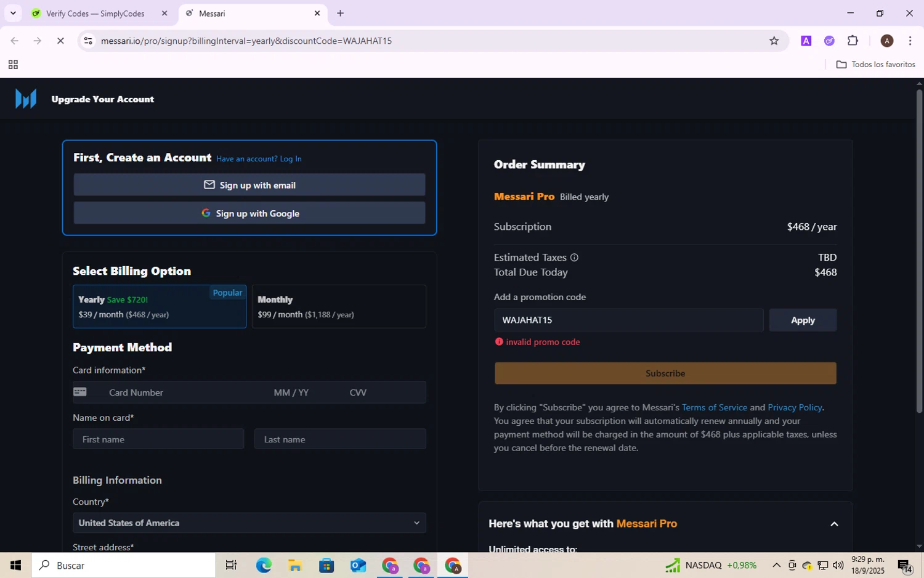
Task: Open NASDAQ stock widget in taskbar
Action: point(711,565)
